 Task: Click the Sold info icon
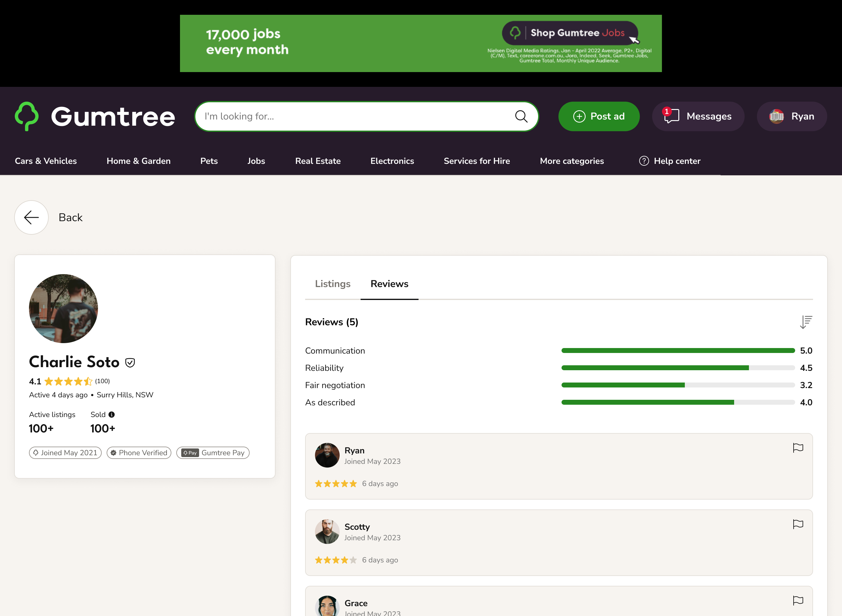point(112,415)
